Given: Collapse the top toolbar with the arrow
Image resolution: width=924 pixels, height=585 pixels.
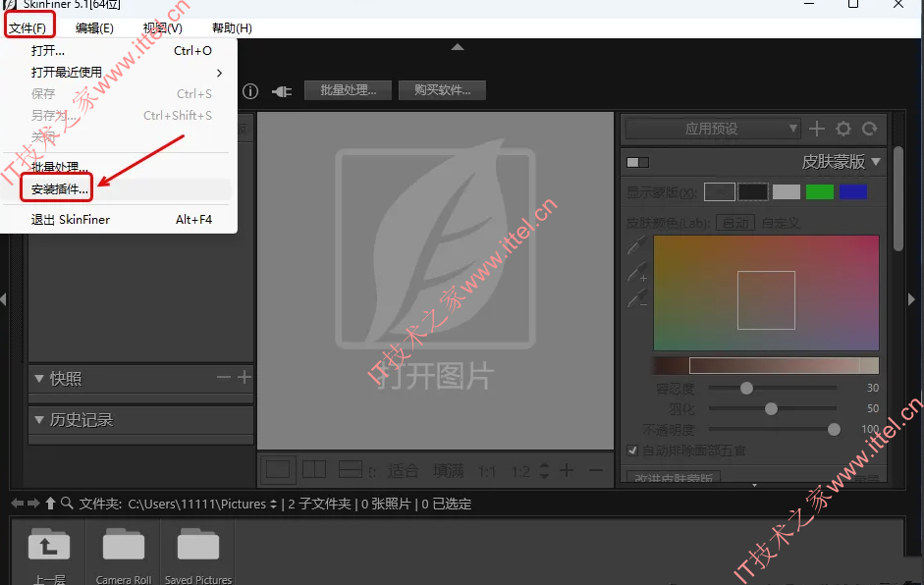Looking at the screenshot, I should 458,47.
